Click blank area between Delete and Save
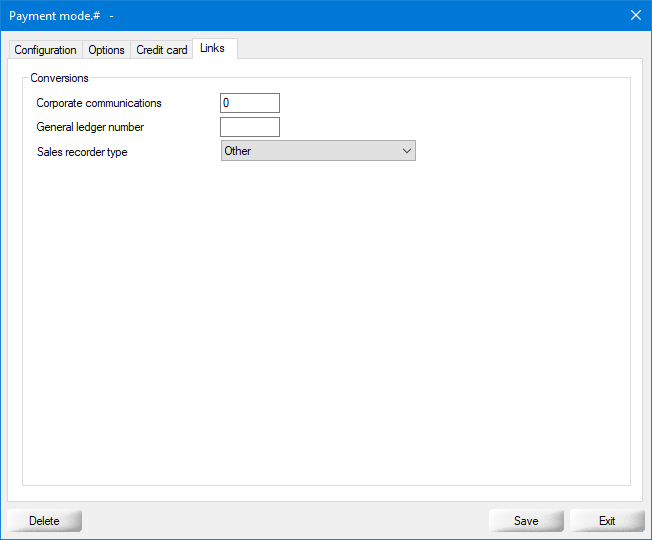652x540 pixels. tap(285, 521)
